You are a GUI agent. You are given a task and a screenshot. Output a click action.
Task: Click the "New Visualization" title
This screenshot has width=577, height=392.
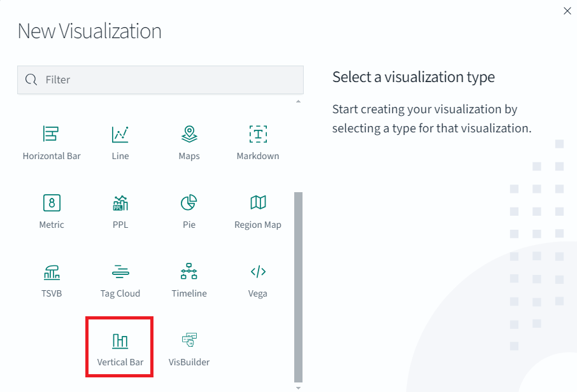(89, 31)
